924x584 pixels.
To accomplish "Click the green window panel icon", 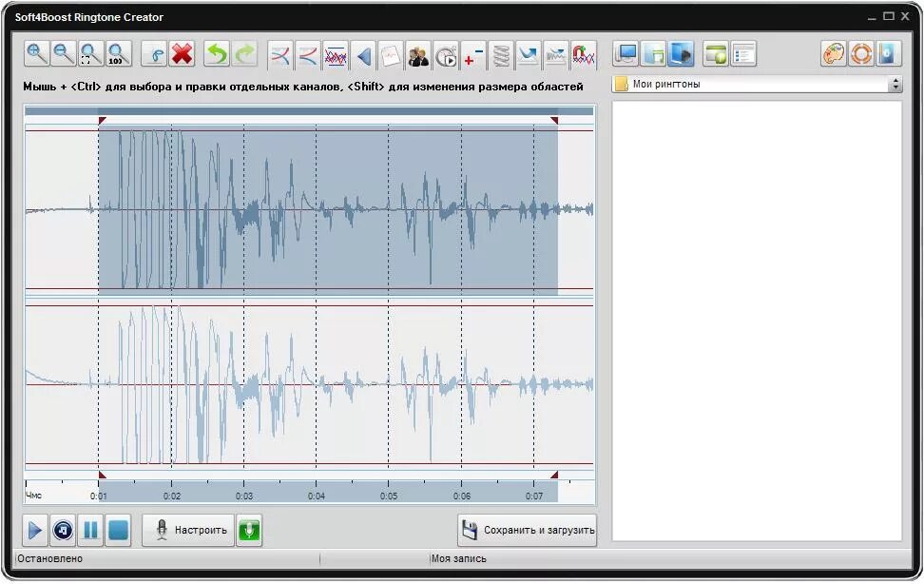I will pyautogui.click(x=716, y=53).
